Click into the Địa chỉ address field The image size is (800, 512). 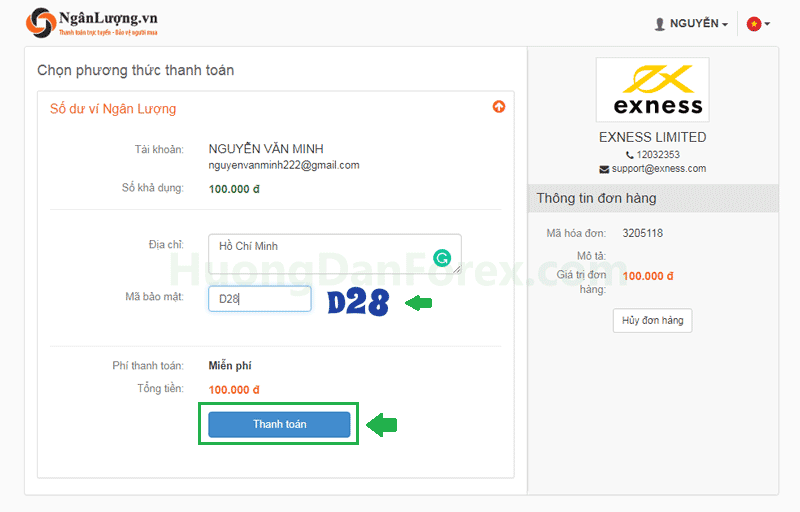[x=335, y=254]
